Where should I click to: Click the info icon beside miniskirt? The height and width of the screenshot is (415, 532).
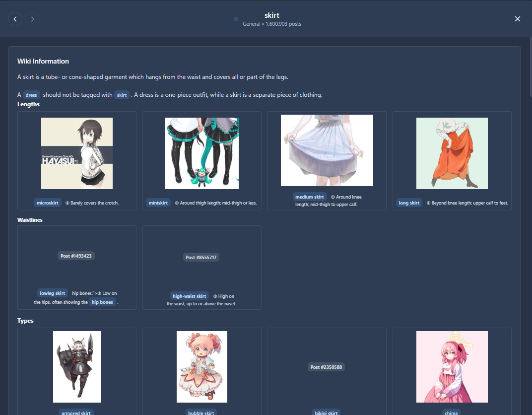pos(177,203)
